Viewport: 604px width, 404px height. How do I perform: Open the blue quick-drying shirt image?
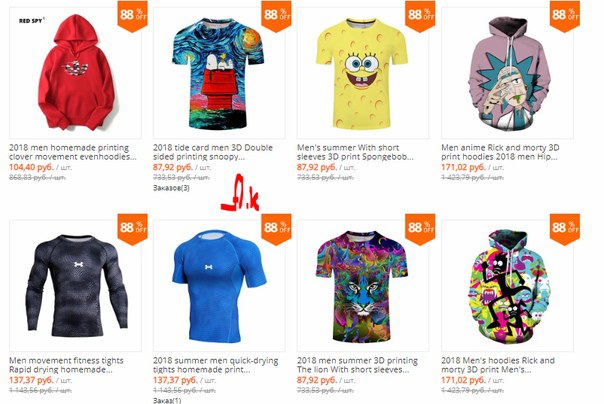[x=219, y=286]
